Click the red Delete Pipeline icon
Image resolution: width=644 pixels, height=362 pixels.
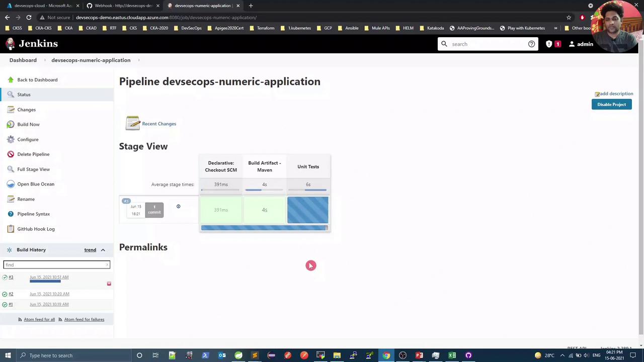click(11, 154)
